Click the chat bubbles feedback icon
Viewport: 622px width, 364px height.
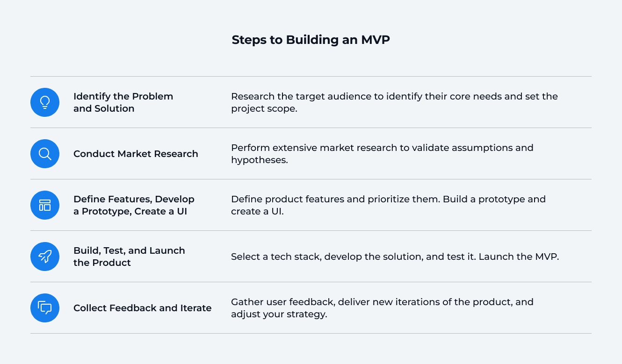point(45,308)
